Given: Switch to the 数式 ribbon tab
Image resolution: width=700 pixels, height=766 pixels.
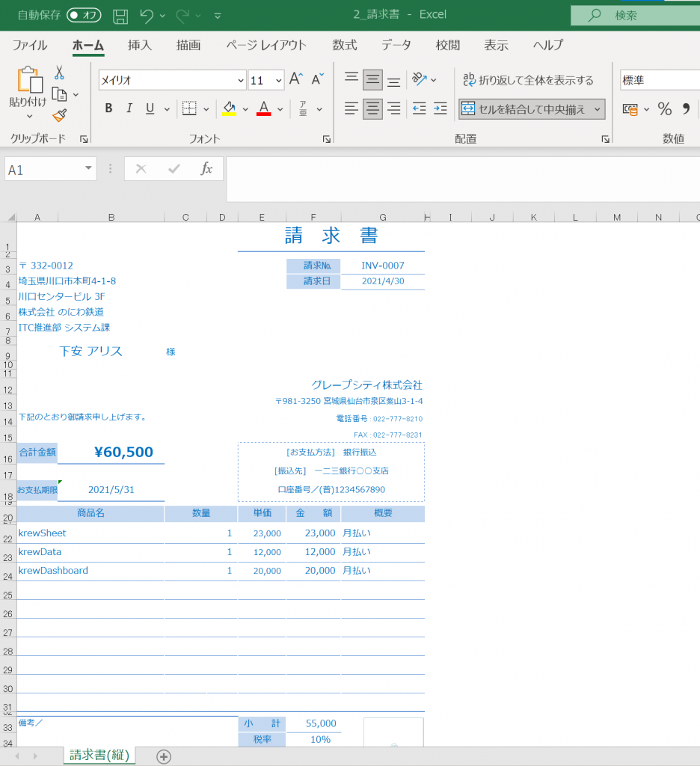Looking at the screenshot, I should (x=345, y=45).
